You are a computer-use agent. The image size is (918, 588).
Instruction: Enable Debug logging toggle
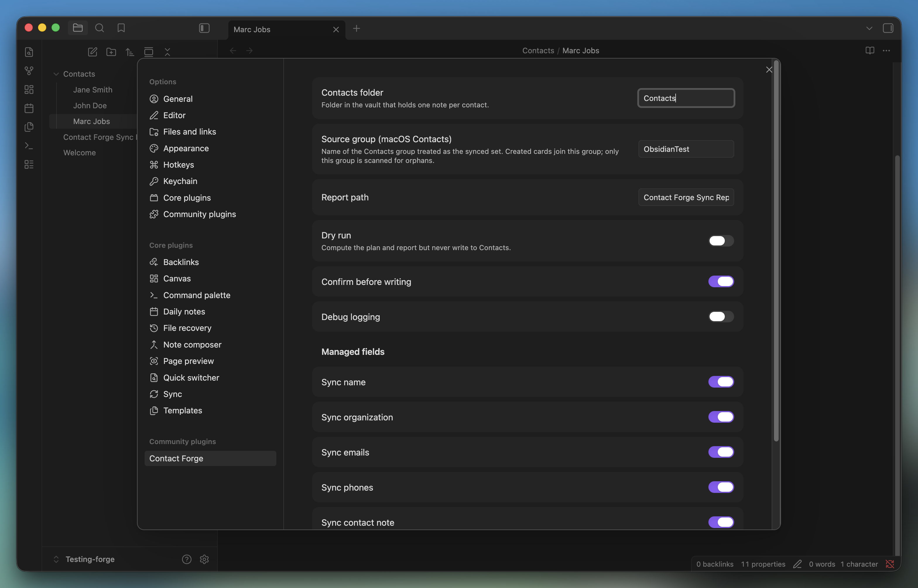pyautogui.click(x=721, y=317)
